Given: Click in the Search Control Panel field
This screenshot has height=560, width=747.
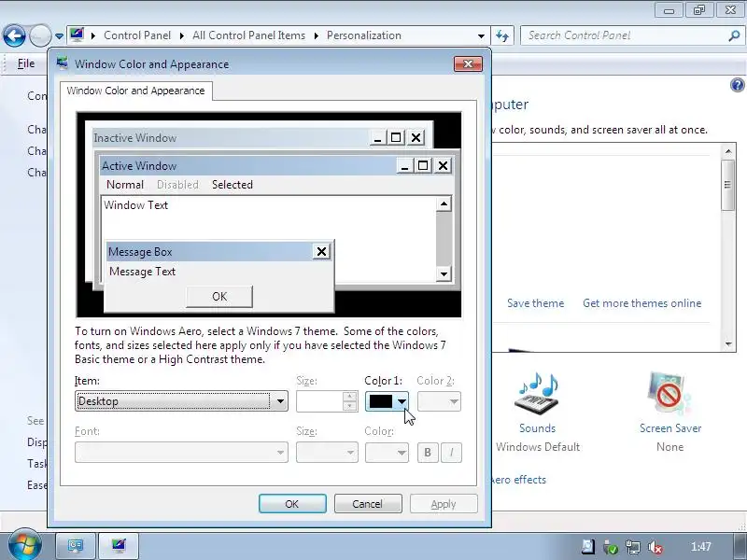Looking at the screenshot, I should pos(624,35).
